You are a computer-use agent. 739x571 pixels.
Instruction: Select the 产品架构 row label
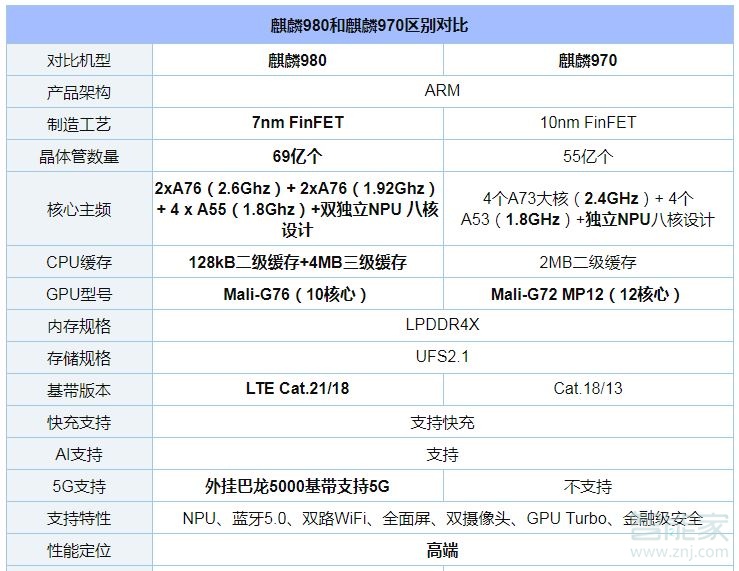[79, 92]
